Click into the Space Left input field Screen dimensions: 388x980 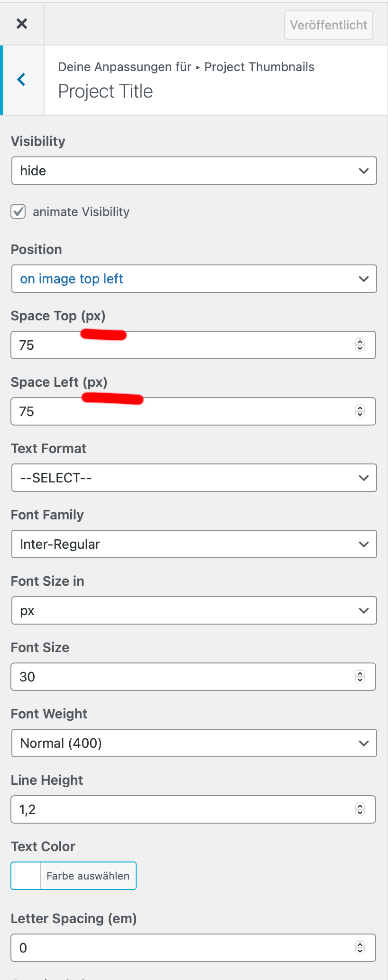click(x=180, y=411)
